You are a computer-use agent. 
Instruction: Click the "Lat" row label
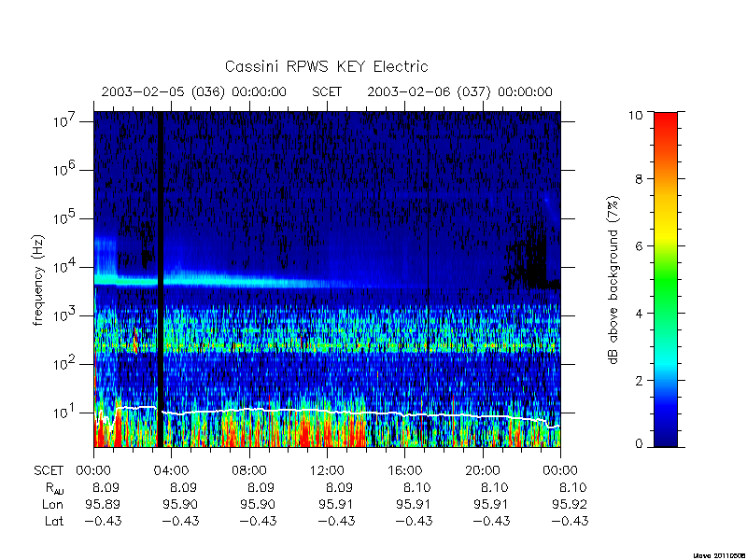(x=54, y=521)
